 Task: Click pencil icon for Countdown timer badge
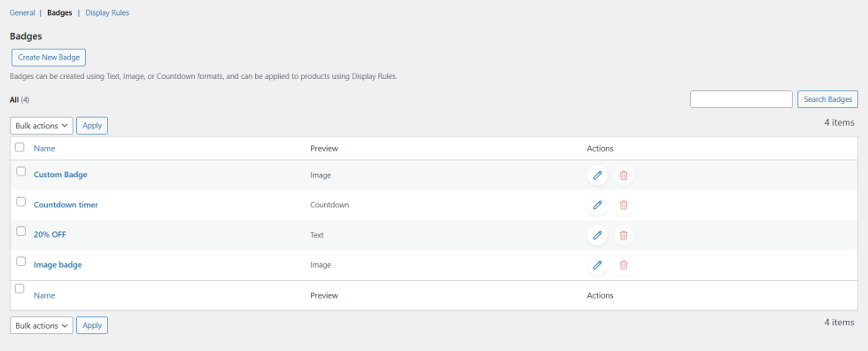click(x=597, y=206)
